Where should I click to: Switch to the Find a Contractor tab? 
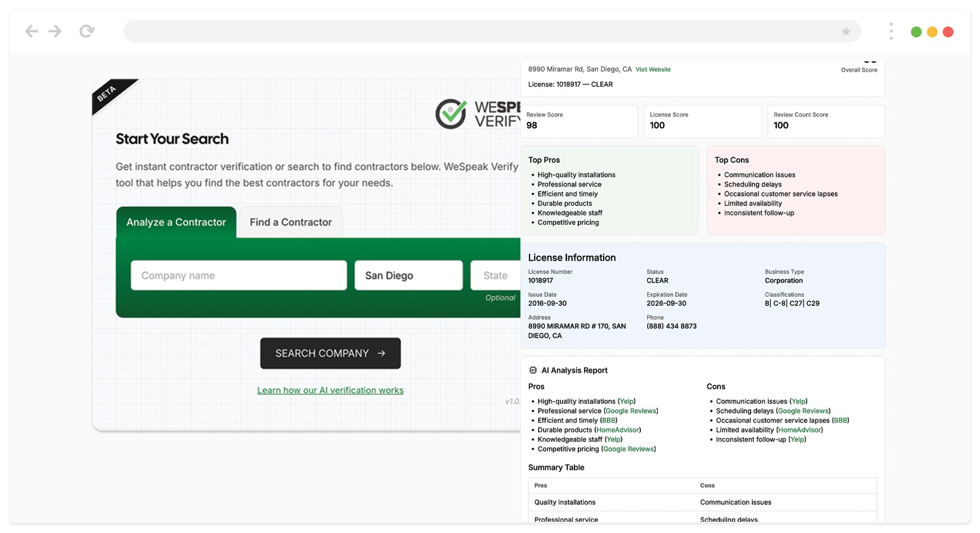[291, 222]
